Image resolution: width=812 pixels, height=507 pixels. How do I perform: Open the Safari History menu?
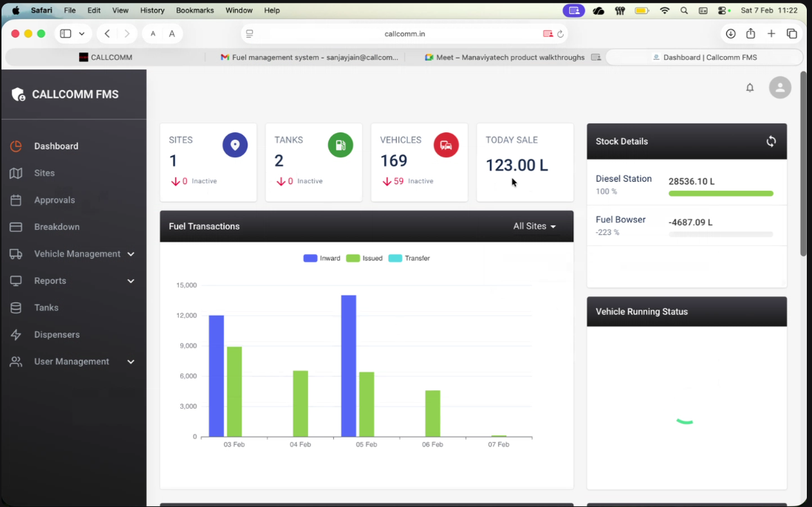[x=151, y=10]
